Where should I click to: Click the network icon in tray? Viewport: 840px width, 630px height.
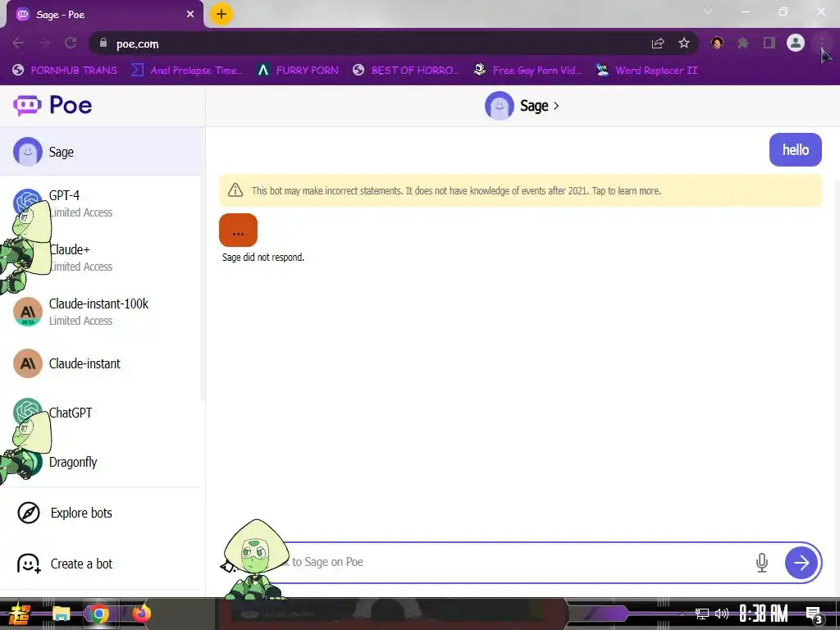point(702,614)
